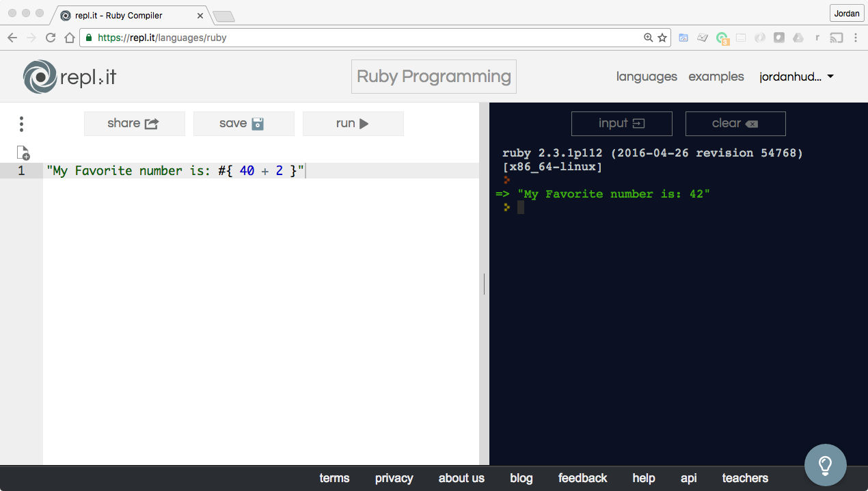This screenshot has height=491, width=868.
Task: Open the languages menu
Action: tap(646, 77)
